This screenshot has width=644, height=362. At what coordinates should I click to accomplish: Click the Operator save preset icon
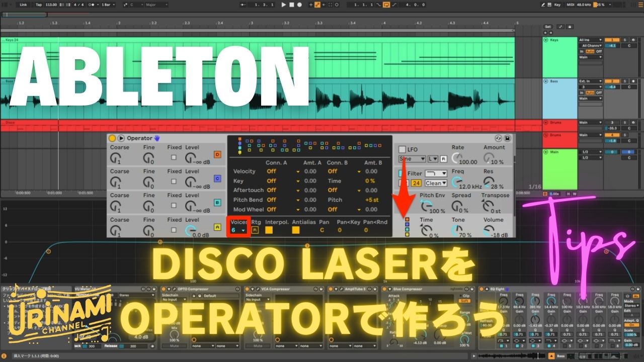(508, 138)
